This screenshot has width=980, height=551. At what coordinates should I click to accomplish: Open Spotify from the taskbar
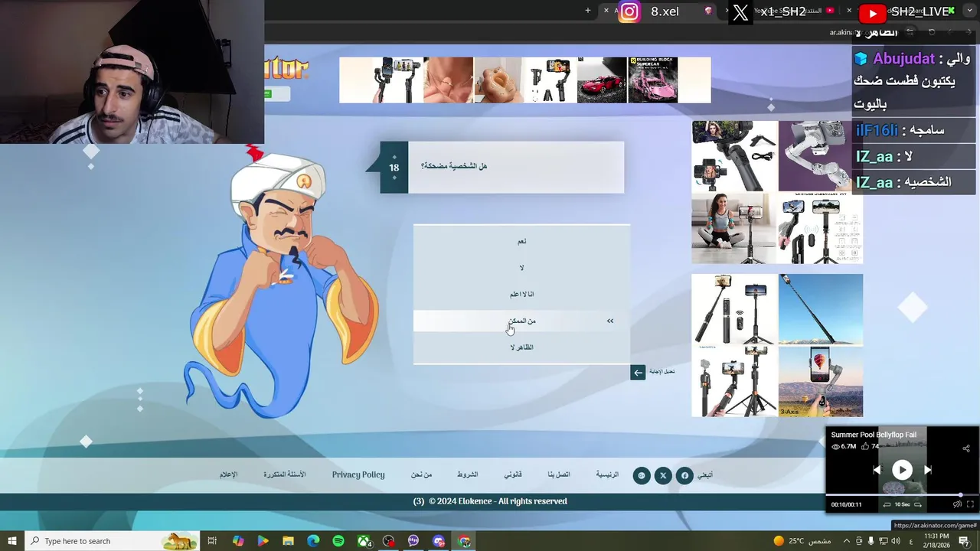tap(338, 541)
